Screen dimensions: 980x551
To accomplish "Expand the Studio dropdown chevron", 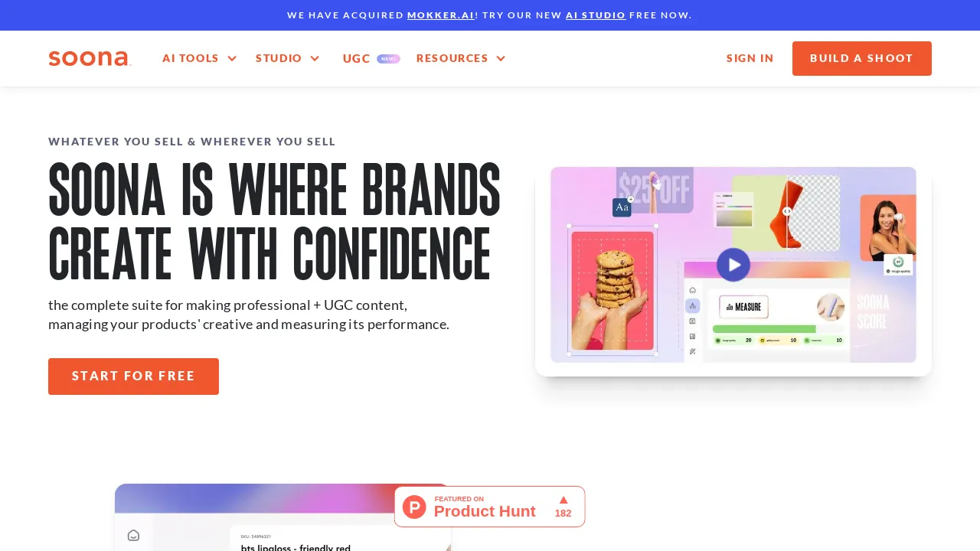I will (x=315, y=59).
